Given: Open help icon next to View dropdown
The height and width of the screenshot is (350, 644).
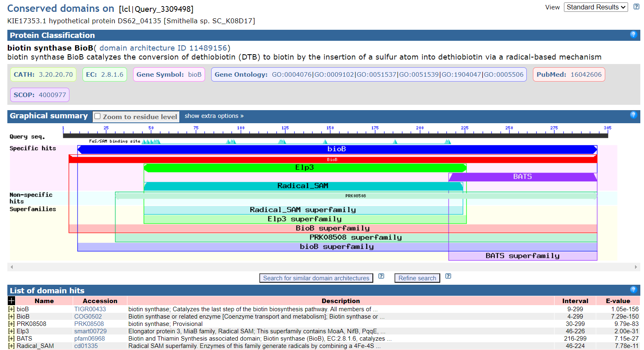Looking at the screenshot, I should 636,7.
